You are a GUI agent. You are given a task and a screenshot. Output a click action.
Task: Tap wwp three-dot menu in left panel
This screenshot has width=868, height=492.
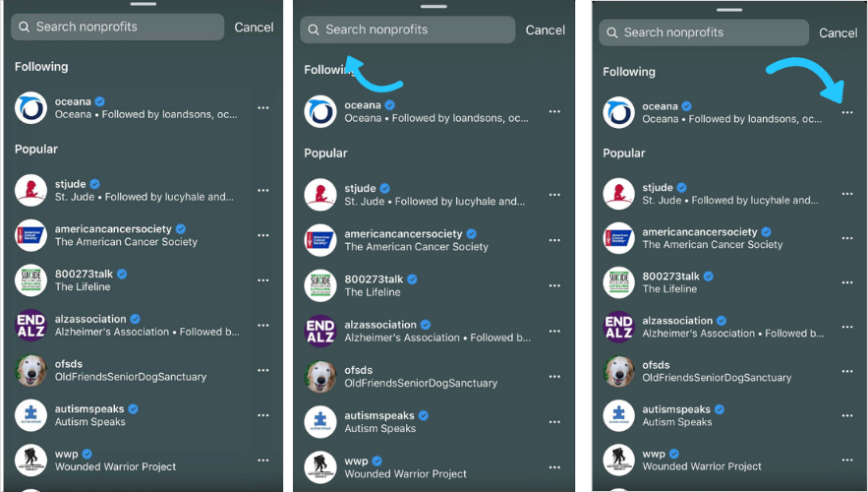pyautogui.click(x=262, y=460)
